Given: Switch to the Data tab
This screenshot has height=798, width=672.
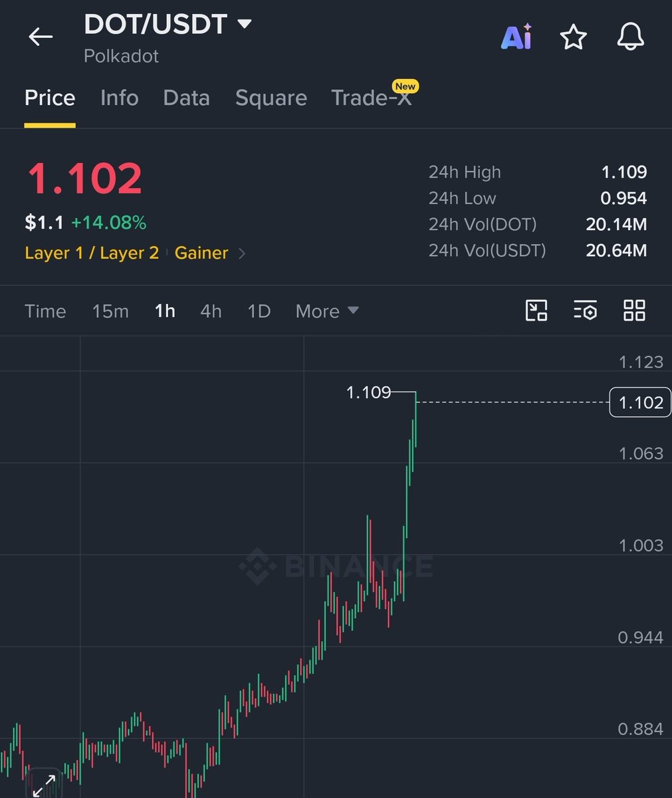Looking at the screenshot, I should 186,98.
